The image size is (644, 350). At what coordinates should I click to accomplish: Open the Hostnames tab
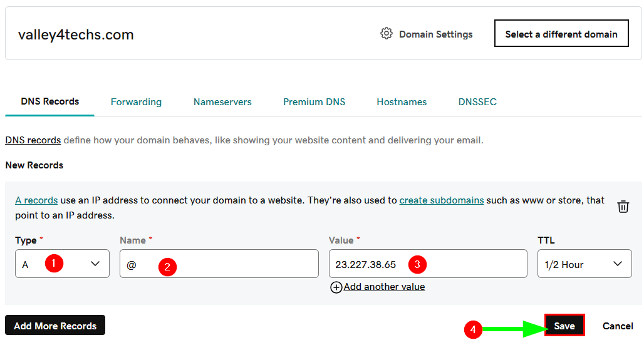point(402,102)
